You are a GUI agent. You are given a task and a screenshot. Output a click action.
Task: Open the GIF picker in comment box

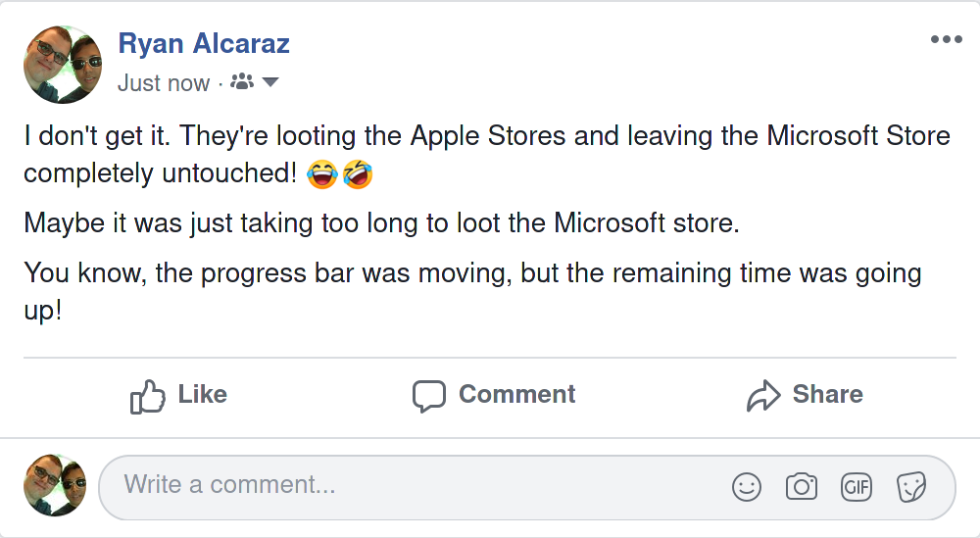pos(857,486)
